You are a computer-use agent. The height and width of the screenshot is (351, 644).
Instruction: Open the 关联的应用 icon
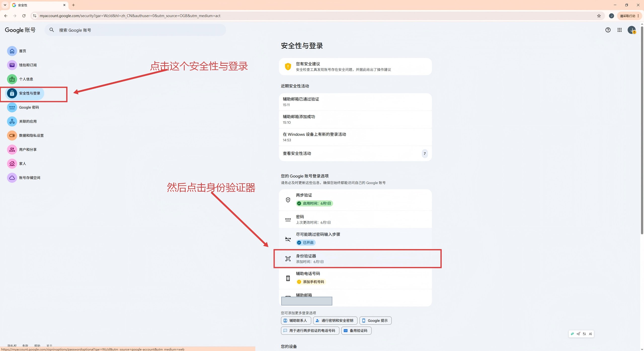(x=12, y=121)
